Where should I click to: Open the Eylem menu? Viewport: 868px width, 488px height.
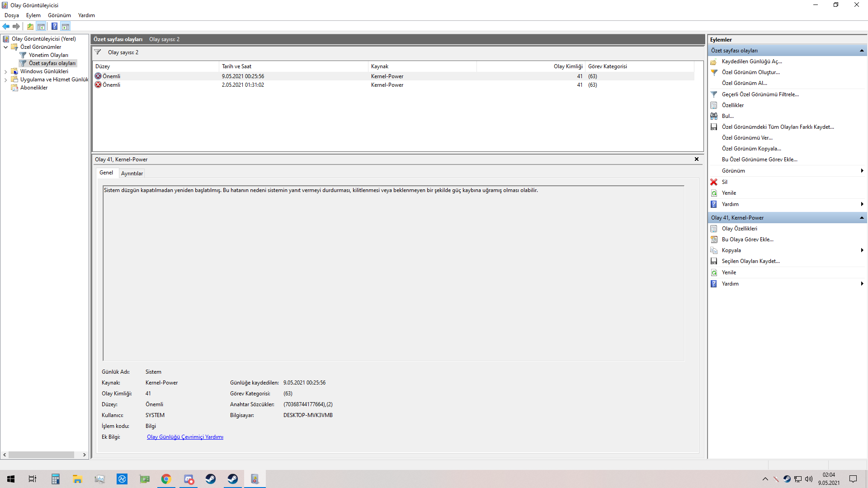tap(33, 15)
